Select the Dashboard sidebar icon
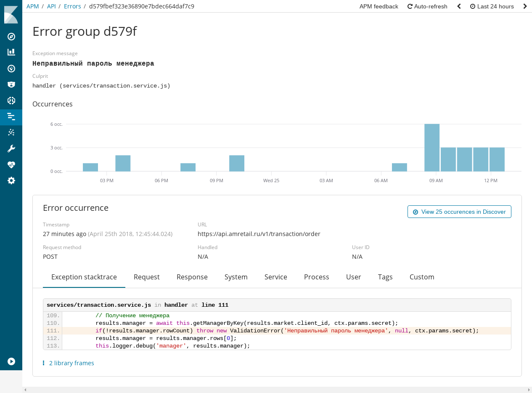The image size is (532, 393). tap(11, 68)
